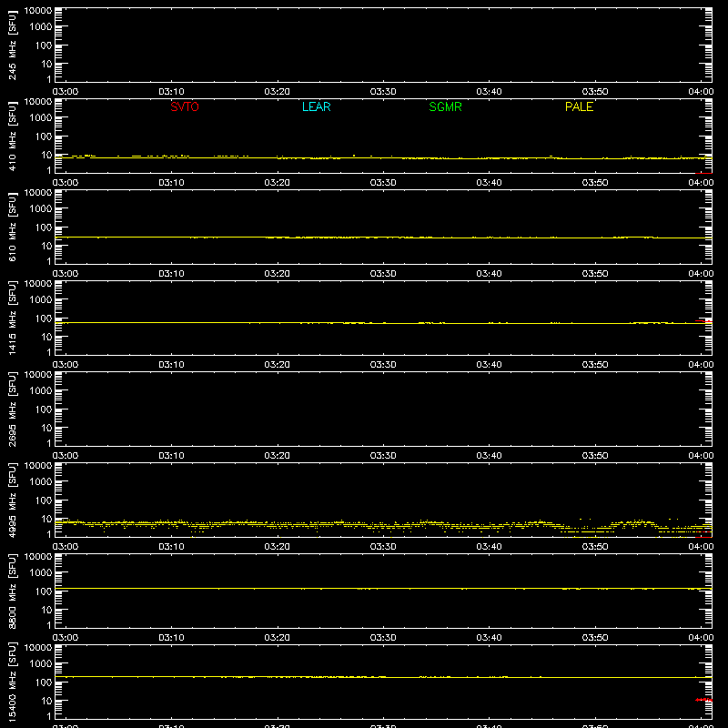Click the 100 tick on 2695 MHz panel
The image size is (728, 728).
[x=43, y=409]
